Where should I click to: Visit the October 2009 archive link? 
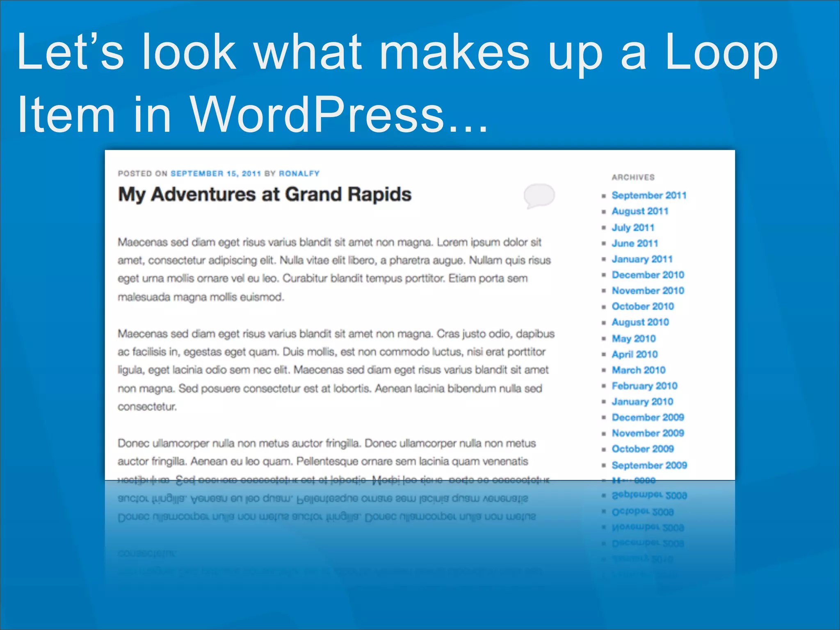pyautogui.click(x=643, y=449)
